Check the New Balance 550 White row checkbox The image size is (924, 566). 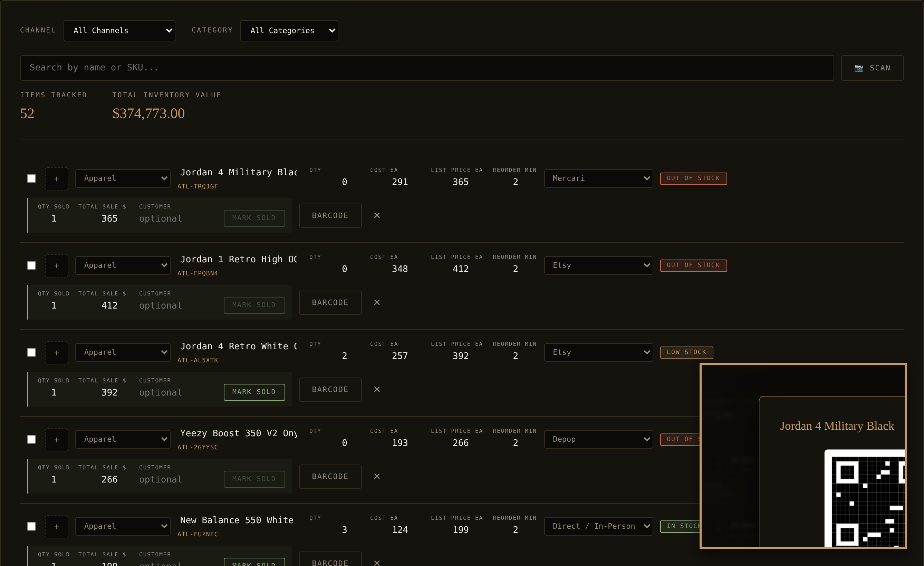pyautogui.click(x=31, y=526)
